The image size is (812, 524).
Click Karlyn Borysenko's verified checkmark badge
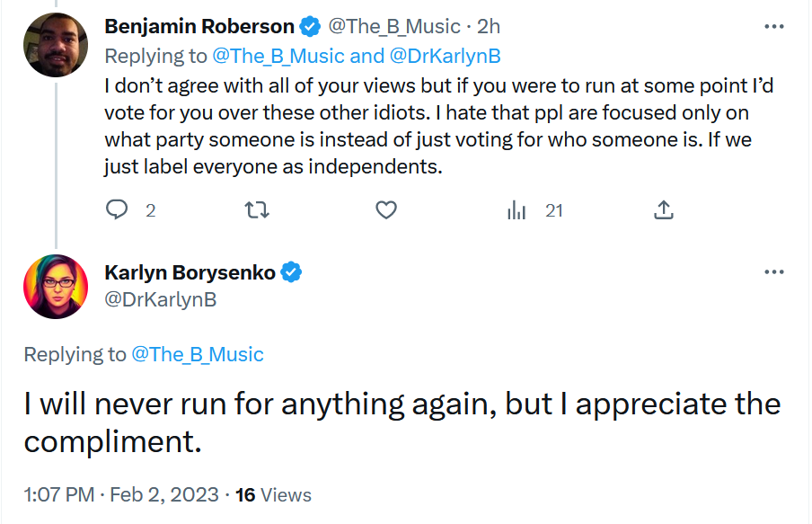291,272
